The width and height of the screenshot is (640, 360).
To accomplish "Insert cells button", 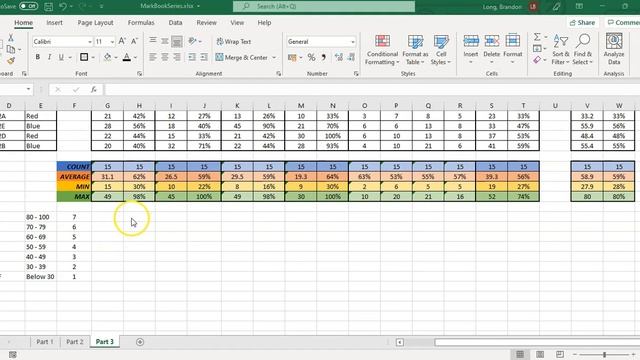I will pos(471,50).
